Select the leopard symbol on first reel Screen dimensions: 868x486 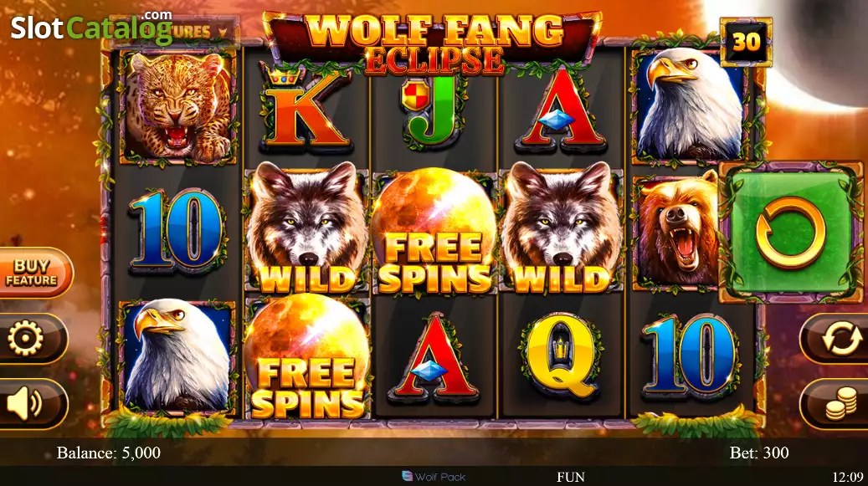[x=177, y=107]
